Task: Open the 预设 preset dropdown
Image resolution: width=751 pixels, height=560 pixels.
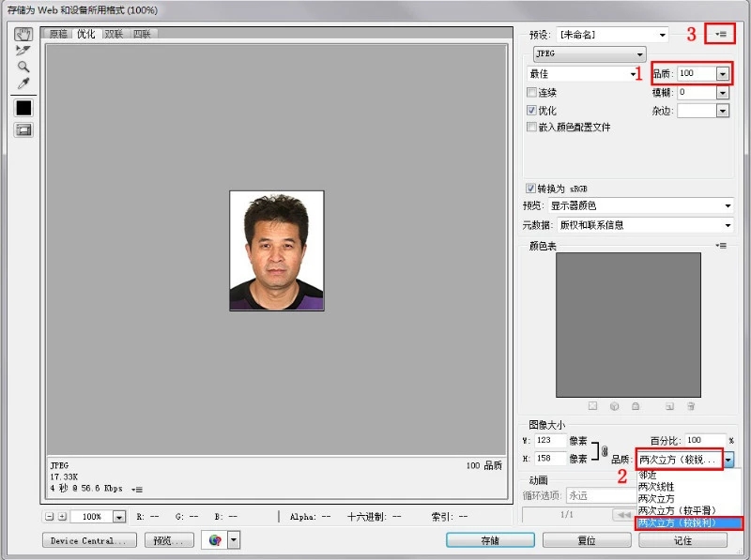Action: point(613,35)
